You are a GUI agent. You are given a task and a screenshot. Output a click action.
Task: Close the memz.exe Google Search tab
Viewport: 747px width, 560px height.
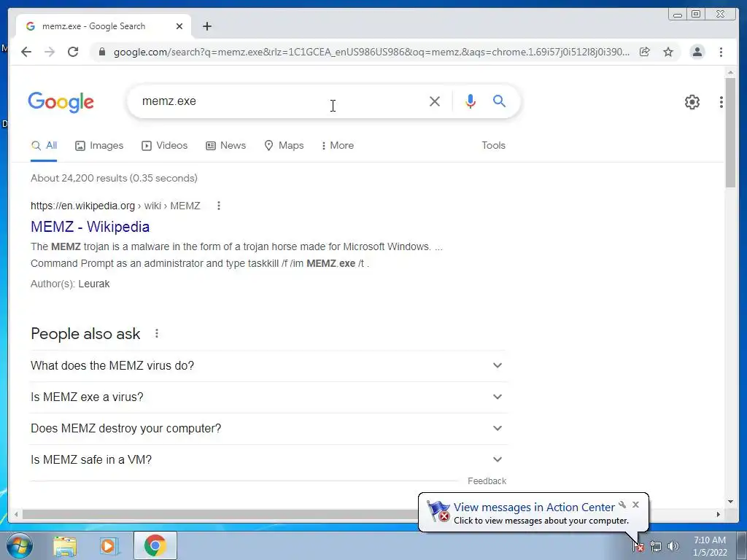tap(179, 26)
